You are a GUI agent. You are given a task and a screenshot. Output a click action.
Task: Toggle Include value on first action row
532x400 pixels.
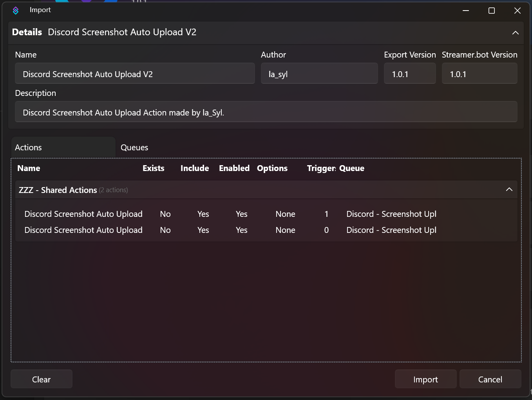203,214
